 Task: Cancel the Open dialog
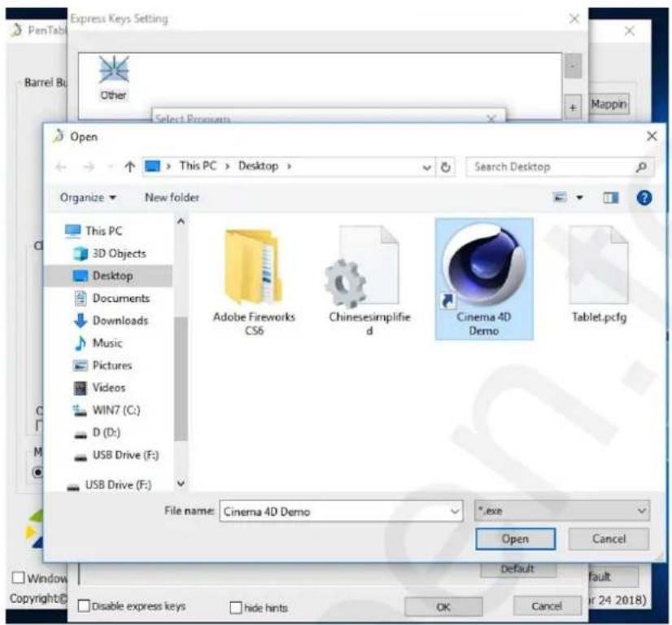point(609,539)
